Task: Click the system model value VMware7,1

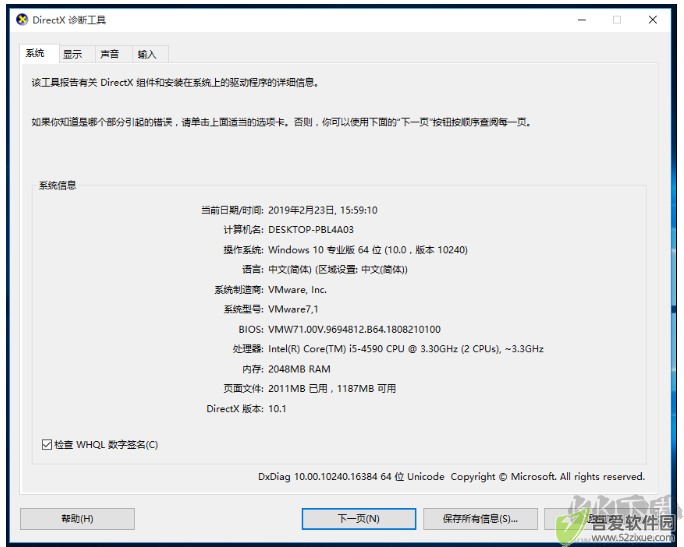Action: click(293, 309)
